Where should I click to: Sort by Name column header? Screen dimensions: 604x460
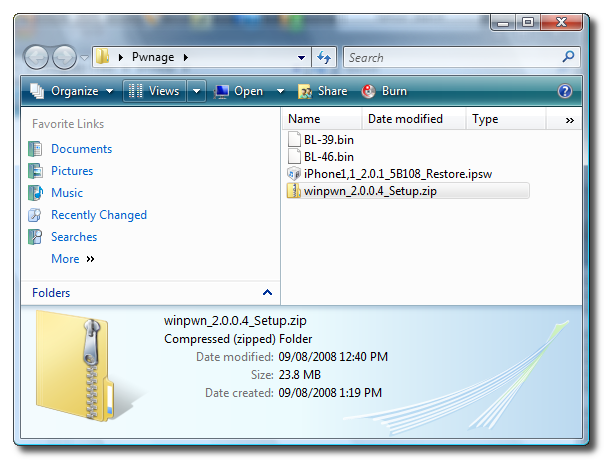pyautogui.click(x=322, y=119)
